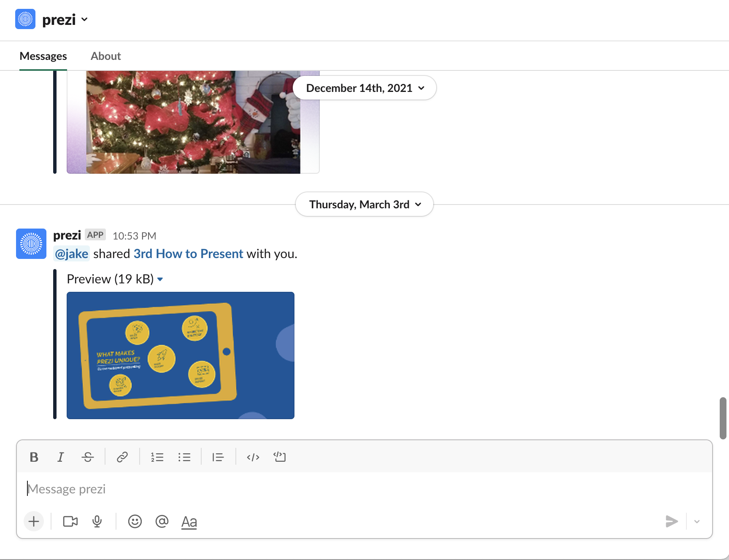Hide the formatting toolbar with Aa
The height and width of the screenshot is (560, 729).
(x=189, y=522)
